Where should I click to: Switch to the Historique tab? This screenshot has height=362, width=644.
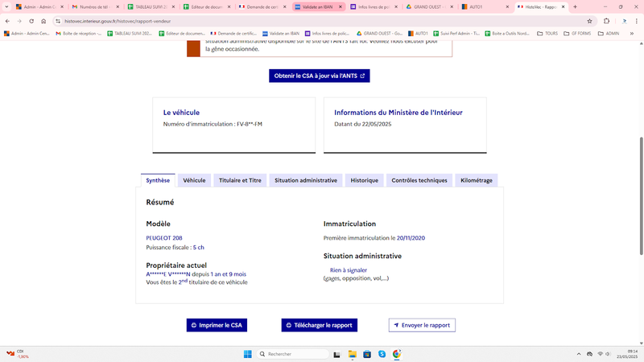tap(365, 180)
